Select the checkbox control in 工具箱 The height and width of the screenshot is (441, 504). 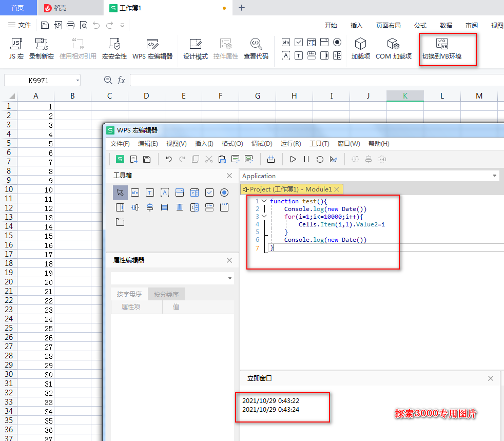click(209, 193)
